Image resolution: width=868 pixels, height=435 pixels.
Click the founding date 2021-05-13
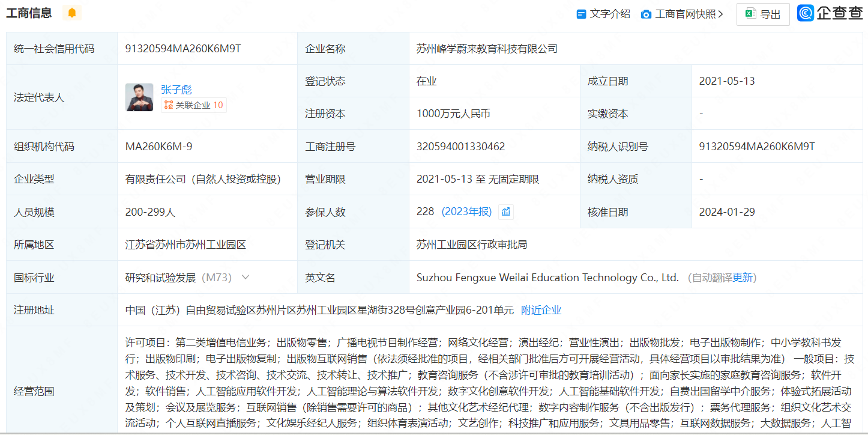[727, 81]
